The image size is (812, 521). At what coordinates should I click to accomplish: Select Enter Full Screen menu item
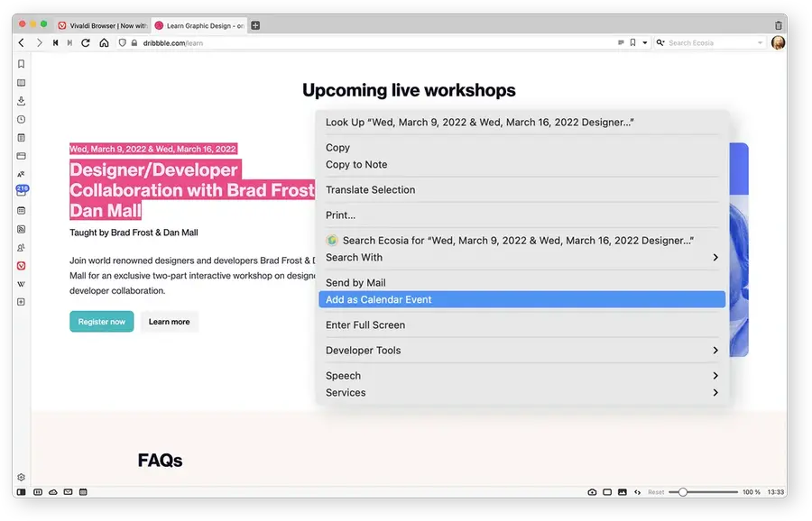(x=522, y=324)
